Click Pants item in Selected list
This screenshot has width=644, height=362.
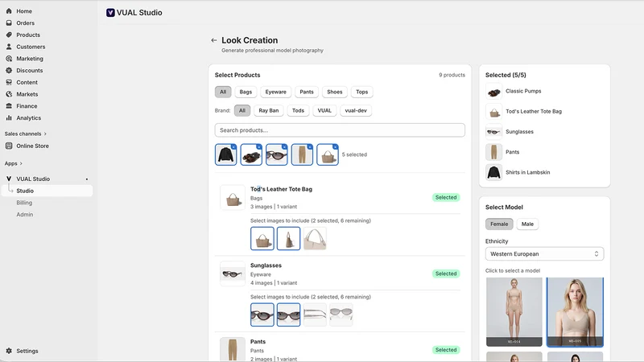point(512,152)
